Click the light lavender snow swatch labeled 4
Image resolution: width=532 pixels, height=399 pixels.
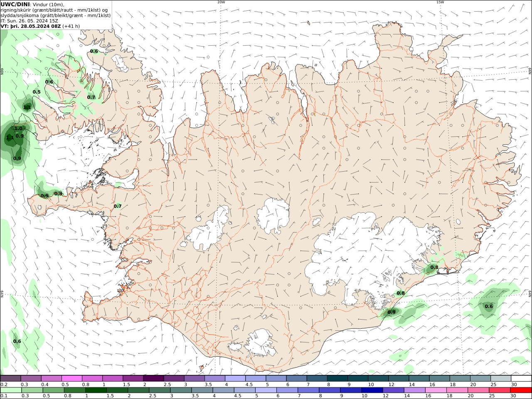pyautogui.click(x=235, y=378)
